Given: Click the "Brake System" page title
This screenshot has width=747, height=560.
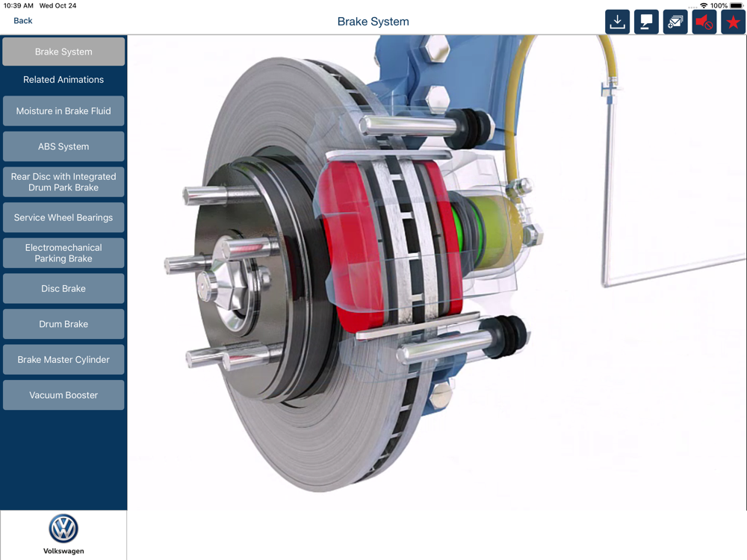Looking at the screenshot, I should (x=373, y=22).
